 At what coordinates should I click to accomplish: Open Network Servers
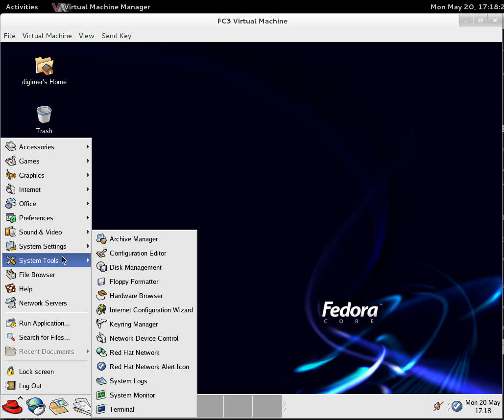coord(47,303)
